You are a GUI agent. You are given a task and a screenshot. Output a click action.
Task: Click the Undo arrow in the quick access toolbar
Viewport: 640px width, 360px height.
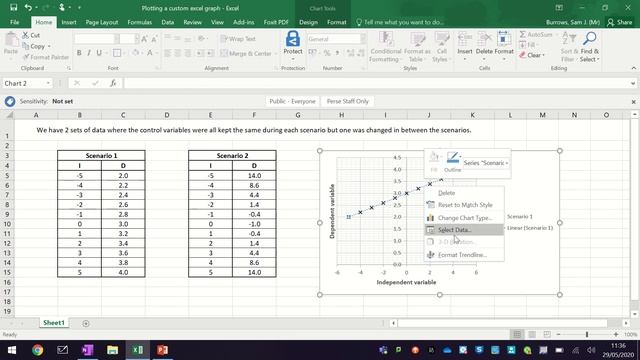(28, 7)
